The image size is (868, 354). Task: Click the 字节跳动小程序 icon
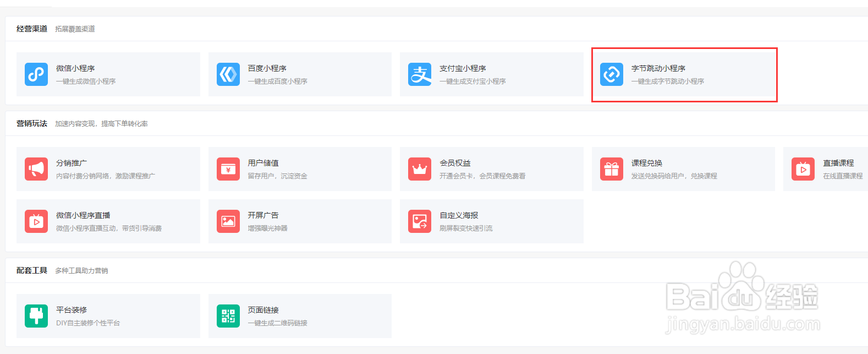(612, 74)
